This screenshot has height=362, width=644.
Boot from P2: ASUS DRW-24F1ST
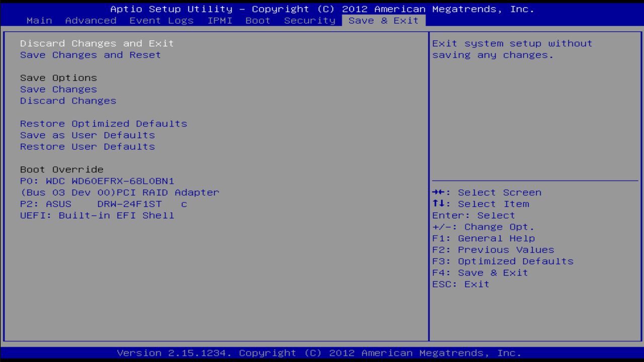tap(104, 204)
